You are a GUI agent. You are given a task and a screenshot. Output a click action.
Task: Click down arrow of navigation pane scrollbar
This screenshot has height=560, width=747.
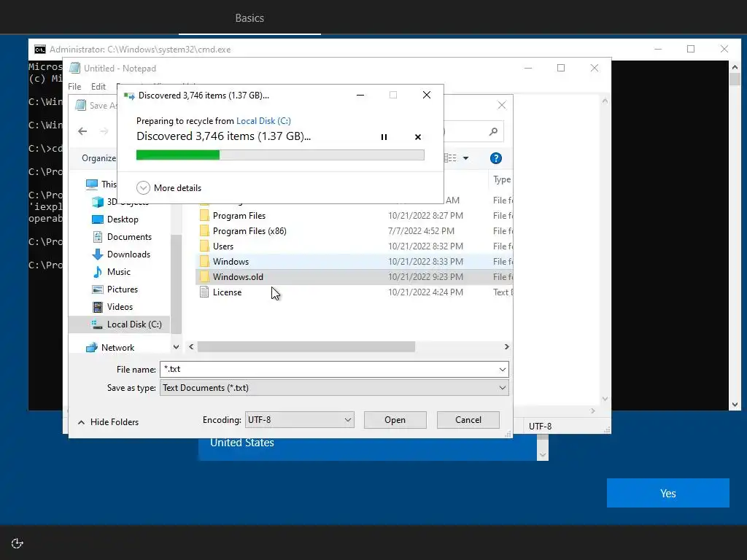176,347
